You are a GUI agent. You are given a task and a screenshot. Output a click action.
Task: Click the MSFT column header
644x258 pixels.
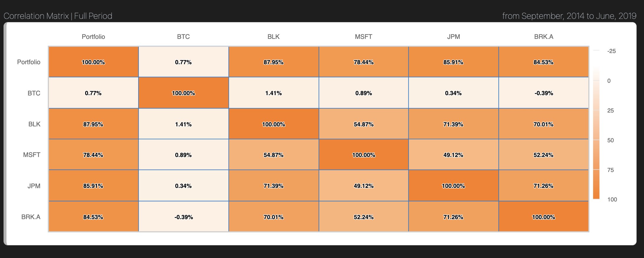coord(363,37)
